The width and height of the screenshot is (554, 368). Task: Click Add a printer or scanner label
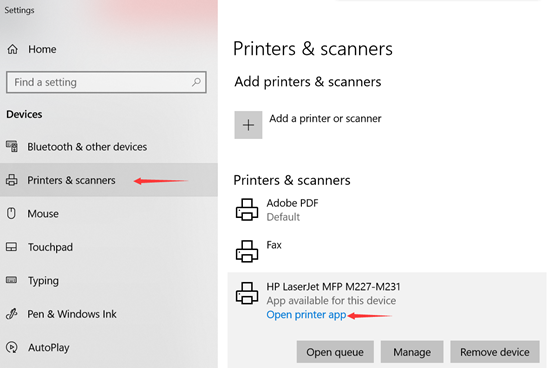coord(325,118)
